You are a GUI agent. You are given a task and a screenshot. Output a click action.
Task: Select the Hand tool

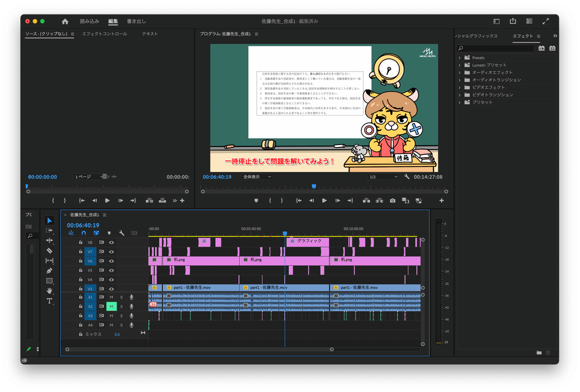(x=49, y=290)
